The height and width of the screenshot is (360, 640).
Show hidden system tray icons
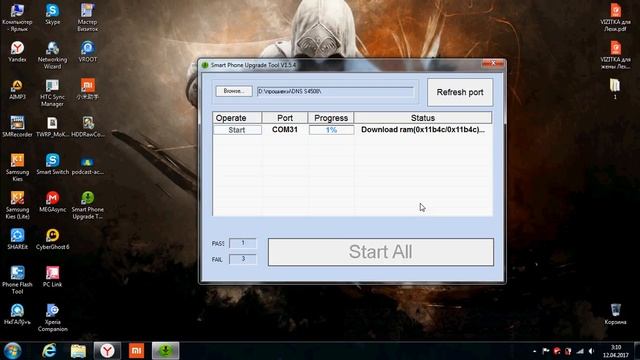click(x=534, y=351)
